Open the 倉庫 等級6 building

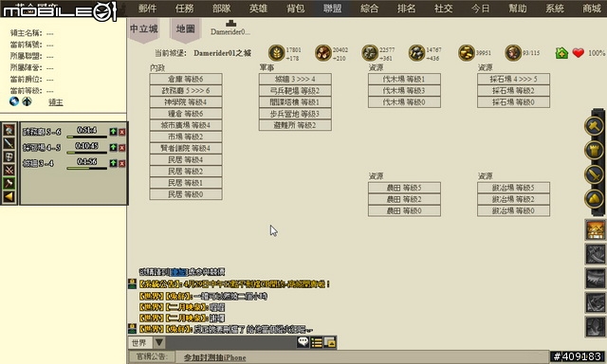coord(186,80)
